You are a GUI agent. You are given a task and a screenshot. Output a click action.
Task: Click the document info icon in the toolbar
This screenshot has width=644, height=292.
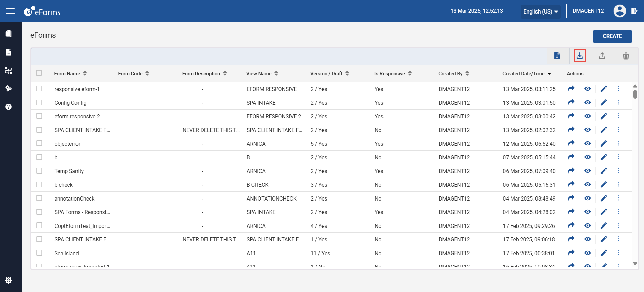(x=557, y=56)
